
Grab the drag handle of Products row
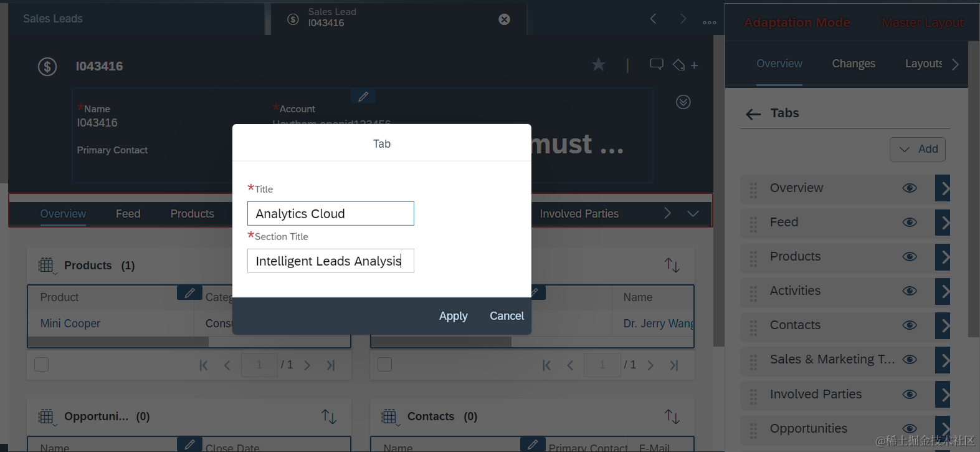pyautogui.click(x=753, y=259)
